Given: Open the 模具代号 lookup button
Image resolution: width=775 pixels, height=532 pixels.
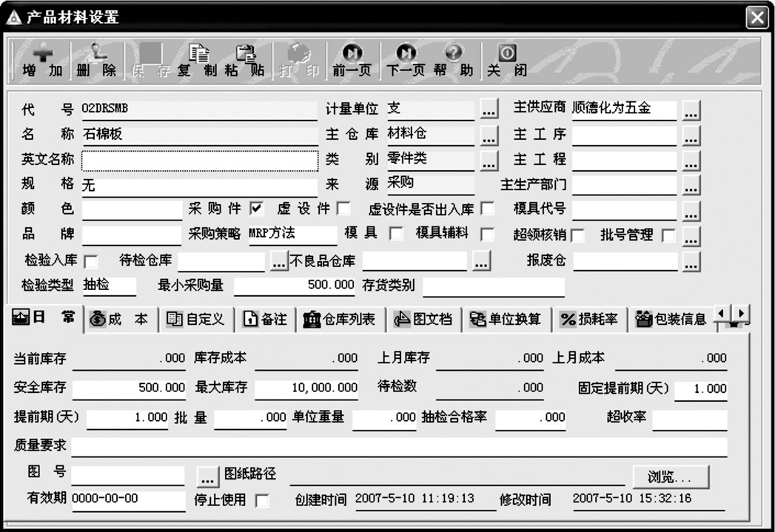Looking at the screenshot, I should [691, 211].
